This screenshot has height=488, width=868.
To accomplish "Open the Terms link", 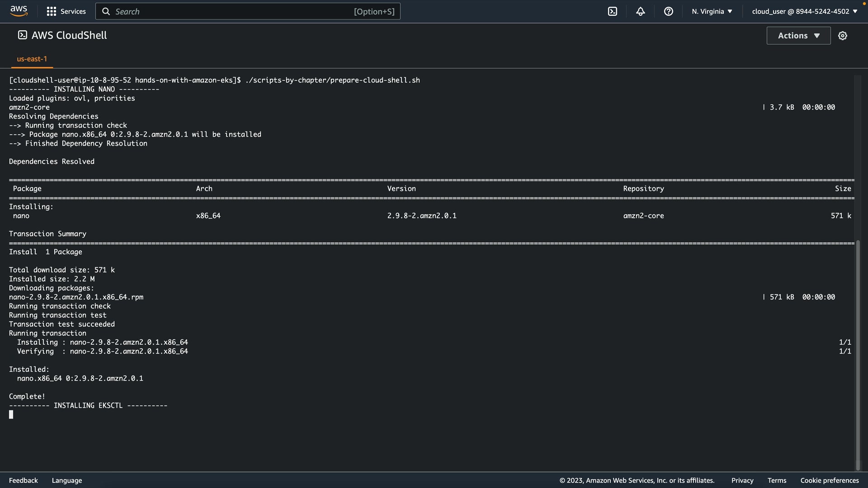I will (777, 480).
